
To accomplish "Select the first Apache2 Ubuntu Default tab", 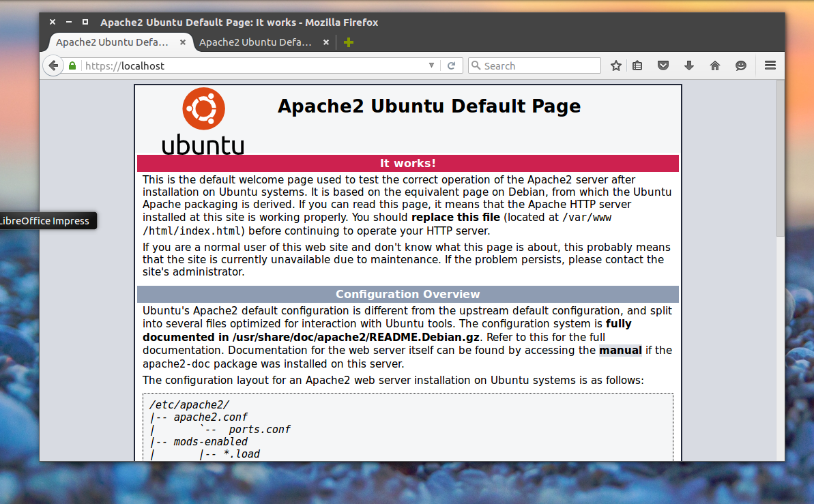I will (112, 42).
